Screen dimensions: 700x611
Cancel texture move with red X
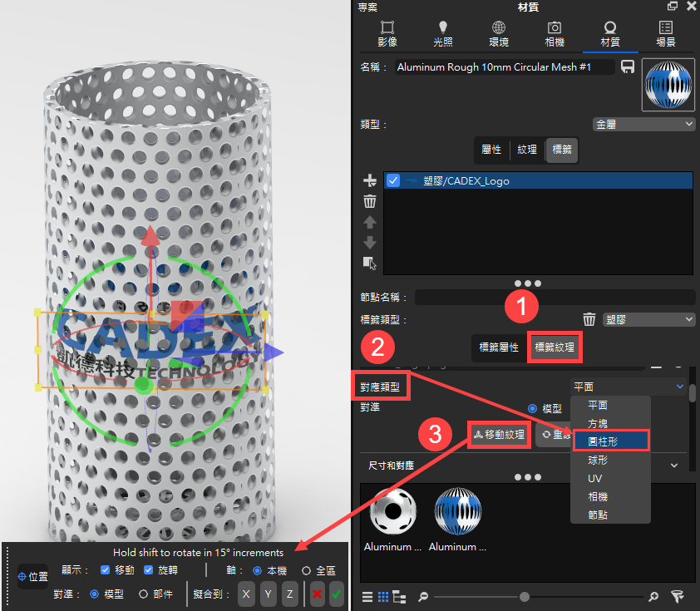pos(317,594)
